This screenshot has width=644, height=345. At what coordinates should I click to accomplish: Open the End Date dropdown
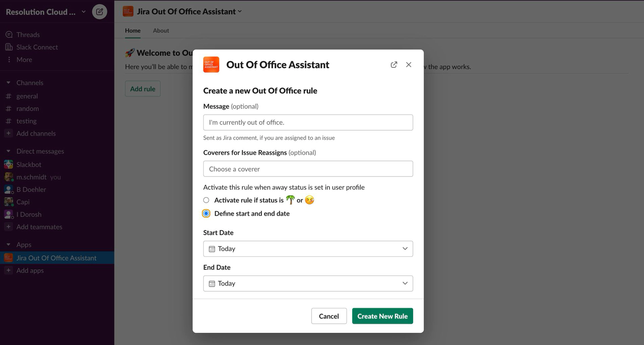pyautogui.click(x=308, y=283)
